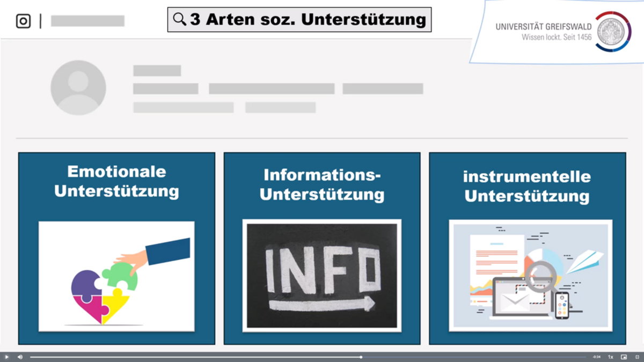The width and height of the screenshot is (644, 362).
Task: Enable picture-in-picture mode
Action: tap(624, 357)
